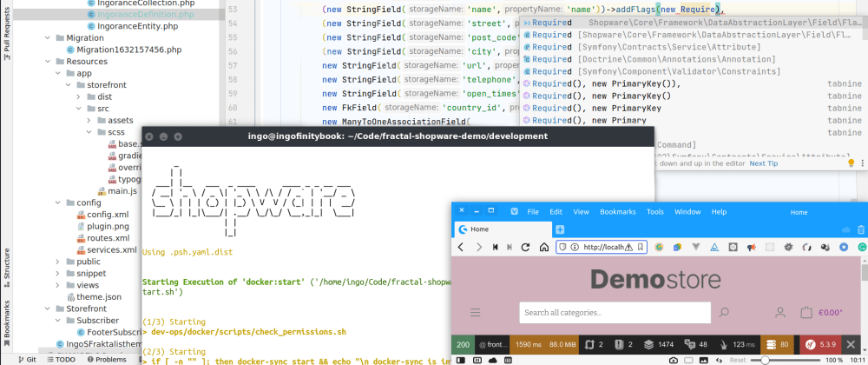
Task: Toggle page actions code icon
Action: click(719, 360)
